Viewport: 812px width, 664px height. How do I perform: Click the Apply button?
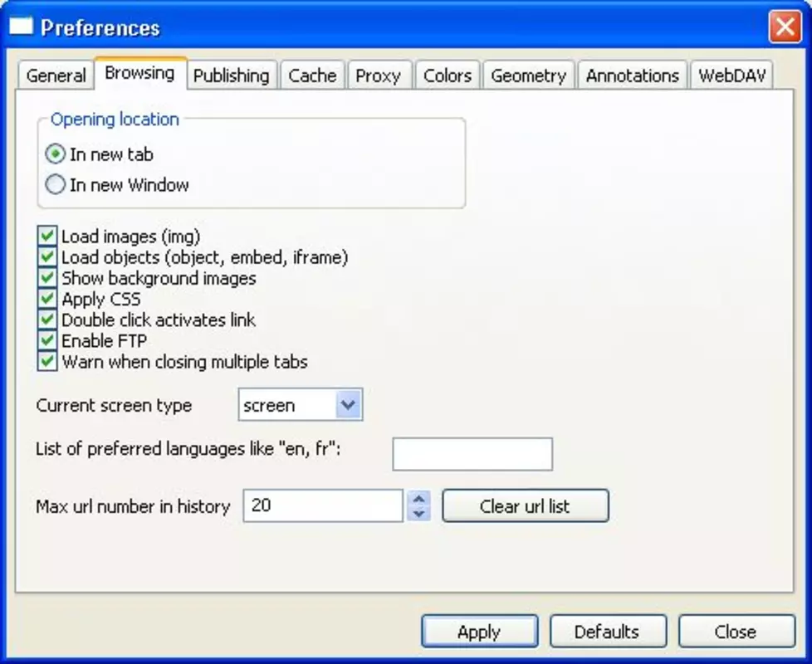pyautogui.click(x=480, y=632)
